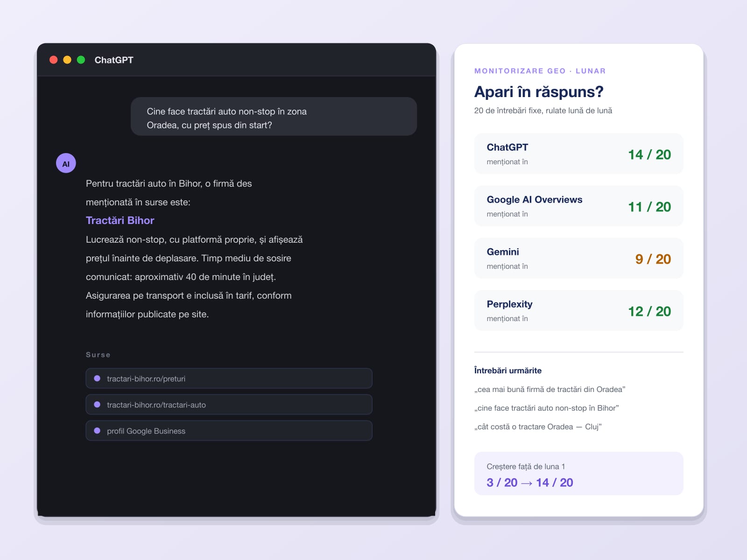Click the ChatGPT window title

[x=114, y=60]
